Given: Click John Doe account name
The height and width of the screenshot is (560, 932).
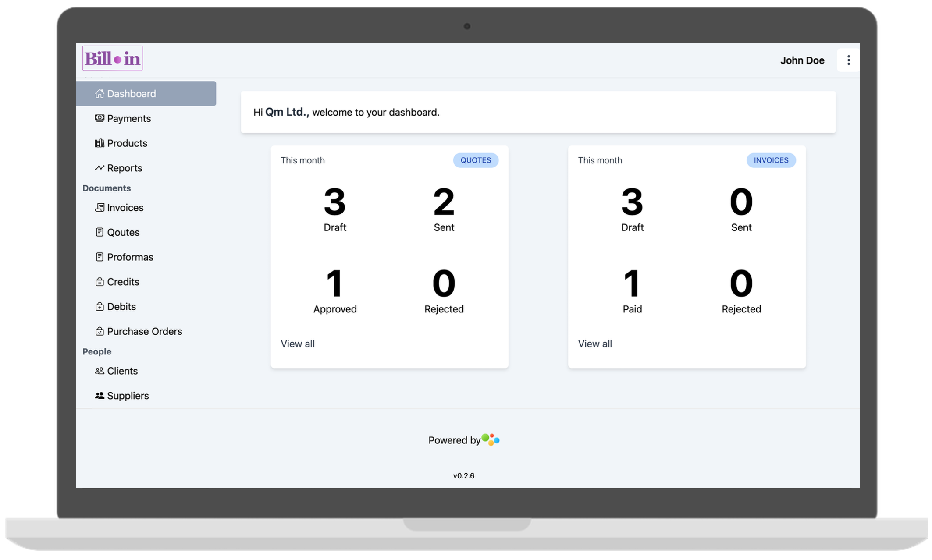Looking at the screenshot, I should 803,60.
